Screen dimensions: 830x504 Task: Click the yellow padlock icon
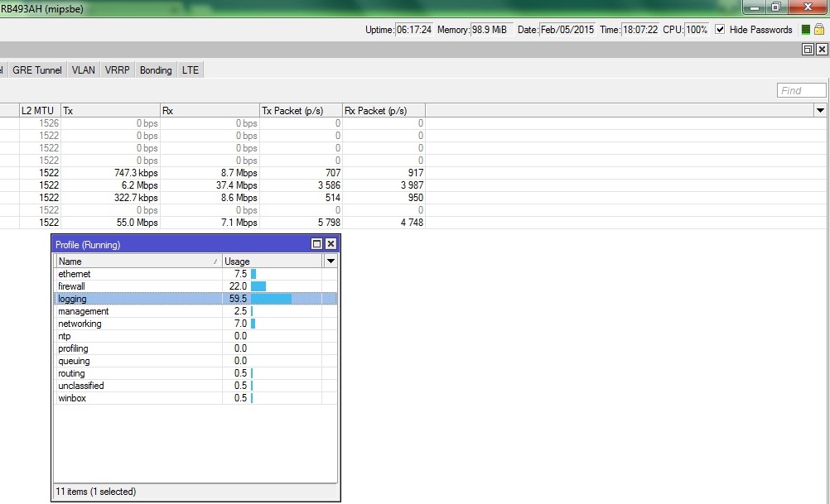(x=819, y=30)
